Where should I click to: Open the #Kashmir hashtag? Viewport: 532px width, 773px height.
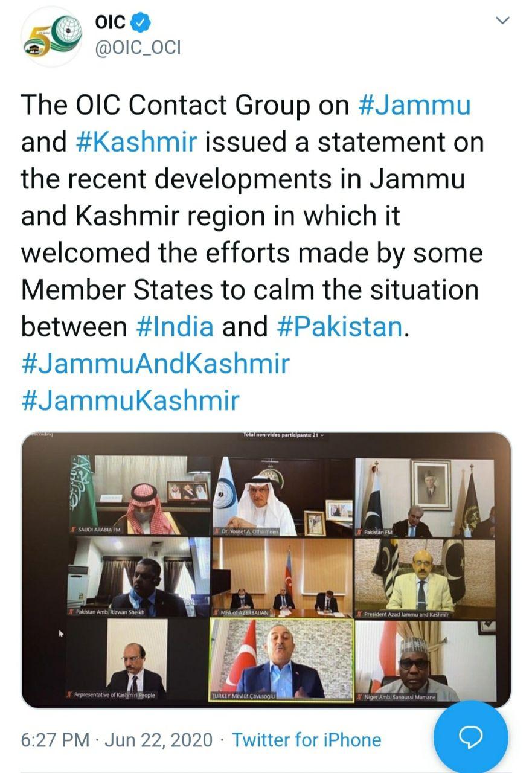[x=137, y=142]
